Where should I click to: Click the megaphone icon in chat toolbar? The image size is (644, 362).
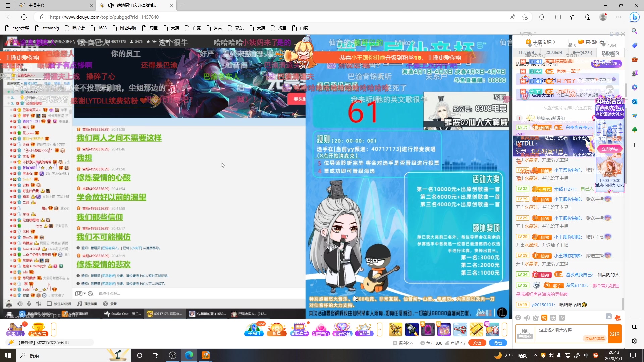[x=527, y=318]
